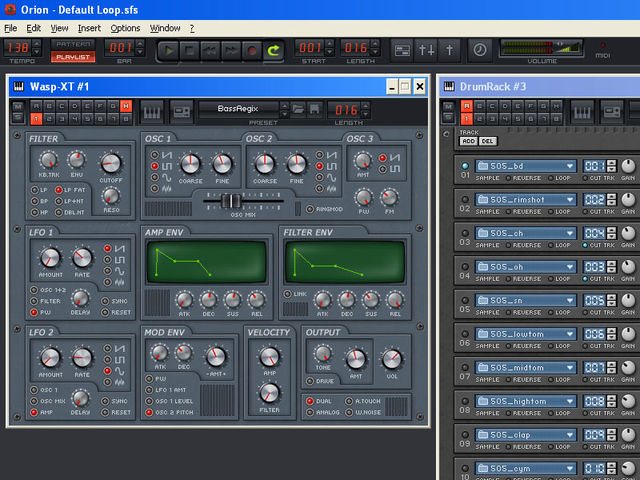Click the OSC MIX slider handle
Image resolution: width=640 pixels, height=480 pixels.
click(231, 201)
